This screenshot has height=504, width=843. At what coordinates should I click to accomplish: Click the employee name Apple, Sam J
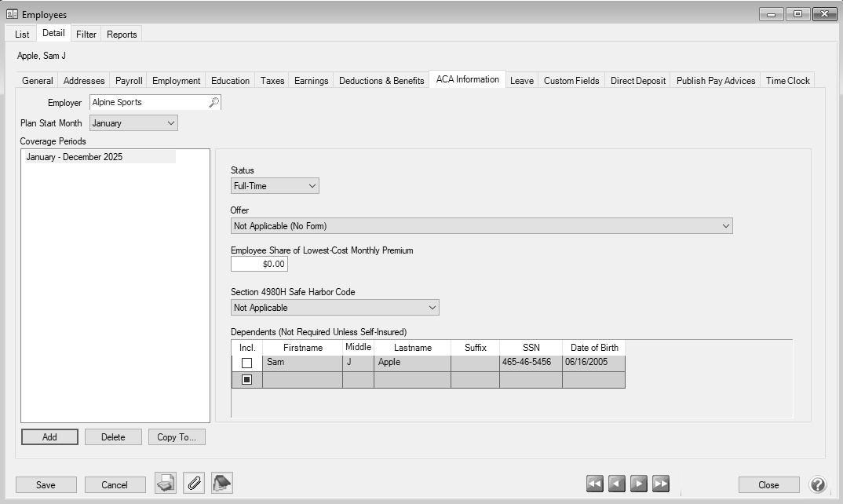tap(42, 56)
